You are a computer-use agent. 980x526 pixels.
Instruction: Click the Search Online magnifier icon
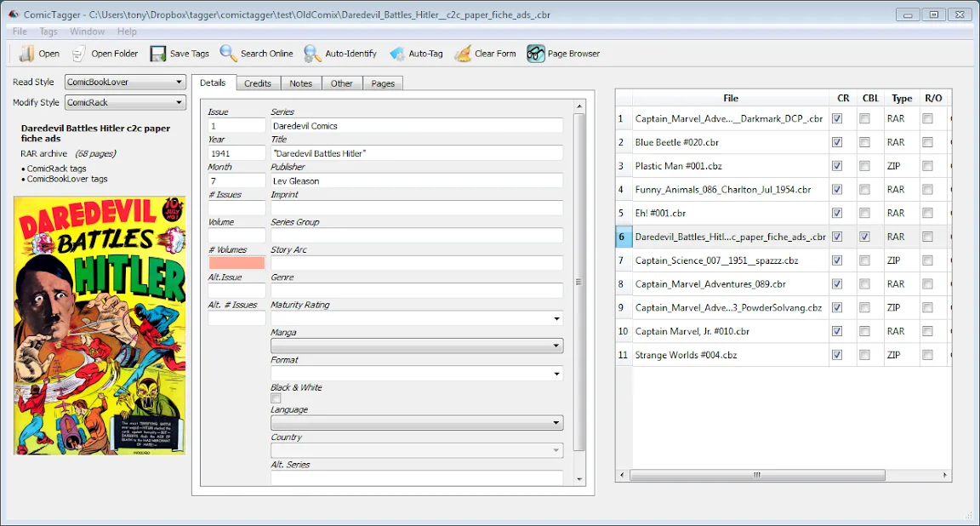click(x=228, y=54)
